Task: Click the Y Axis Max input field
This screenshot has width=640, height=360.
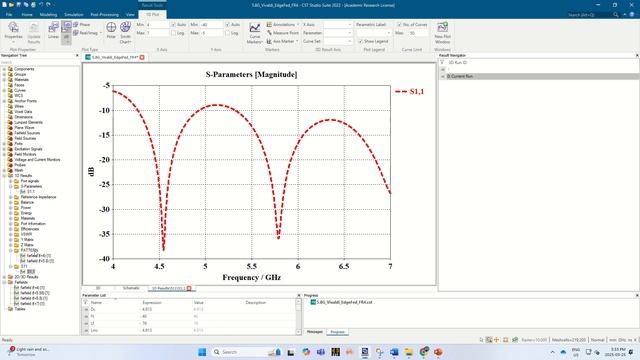Action: click(211, 33)
